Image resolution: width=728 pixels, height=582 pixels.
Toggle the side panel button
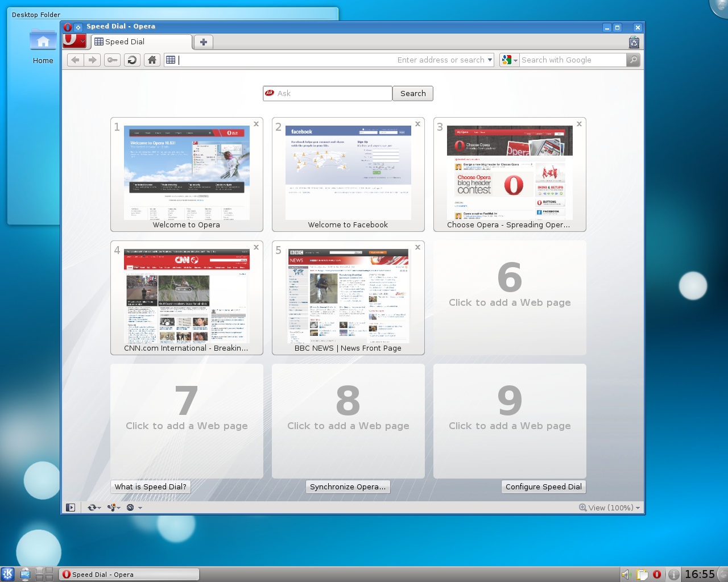tap(71, 508)
